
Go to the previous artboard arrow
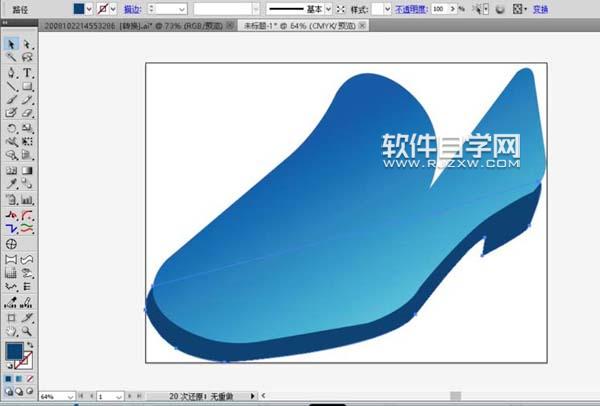[91, 396]
